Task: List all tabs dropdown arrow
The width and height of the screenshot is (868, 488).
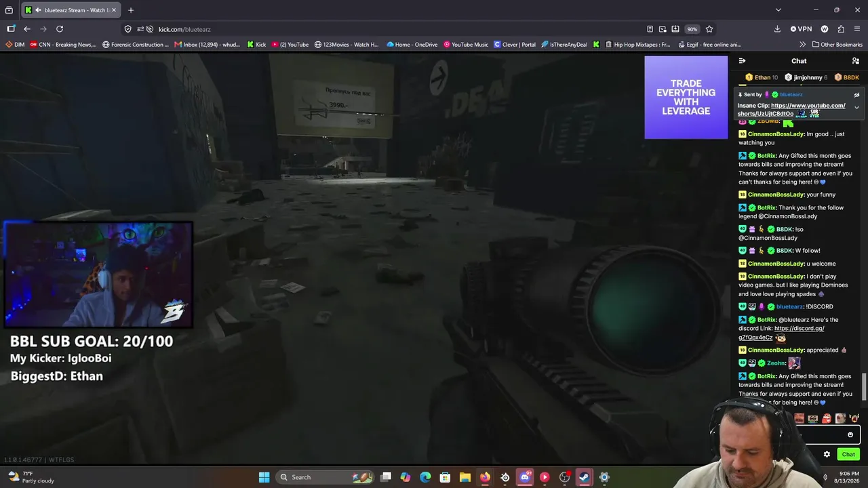Action: 778,10
